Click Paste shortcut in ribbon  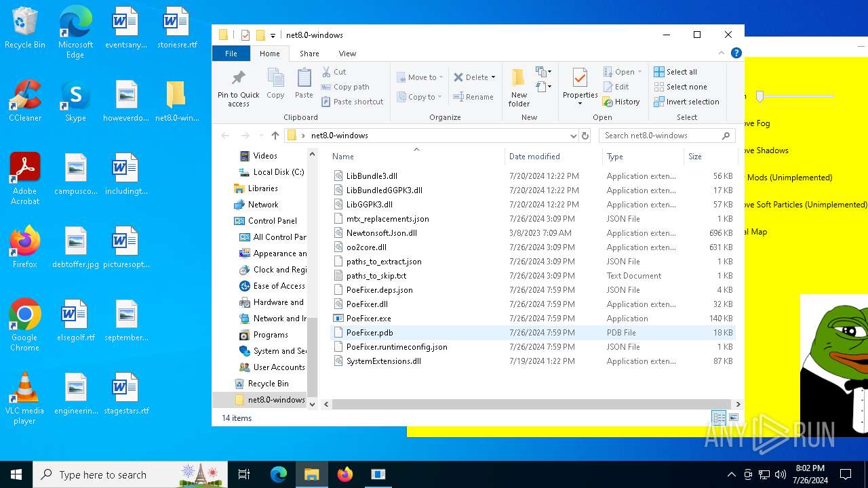[x=352, y=102]
